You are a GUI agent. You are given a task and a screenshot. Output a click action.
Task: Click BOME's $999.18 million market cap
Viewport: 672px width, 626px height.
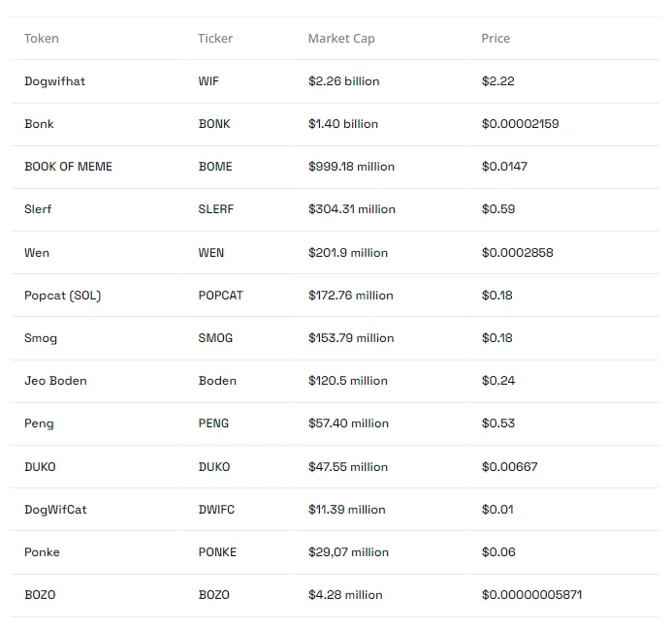click(x=351, y=167)
